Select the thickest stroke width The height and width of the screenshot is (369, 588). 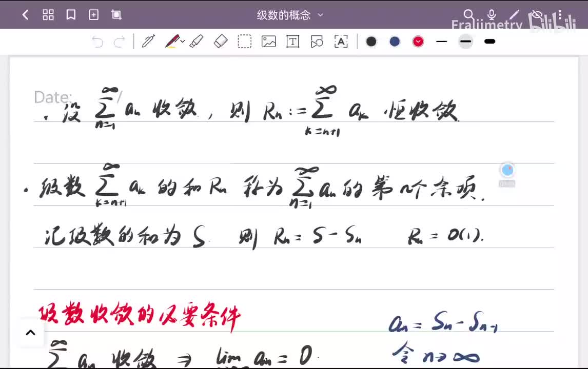coord(490,41)
